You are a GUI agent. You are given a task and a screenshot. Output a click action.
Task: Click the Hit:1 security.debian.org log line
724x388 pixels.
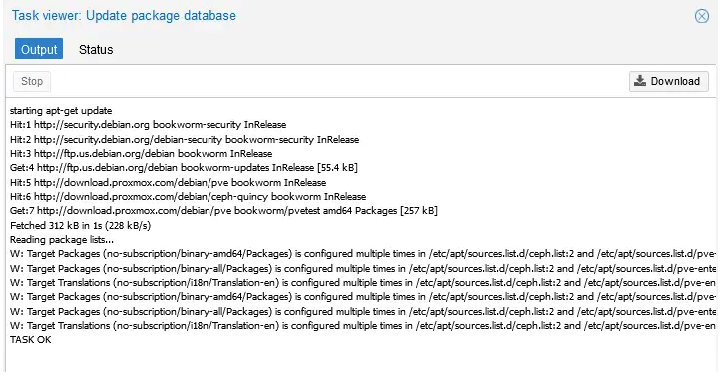148,125
